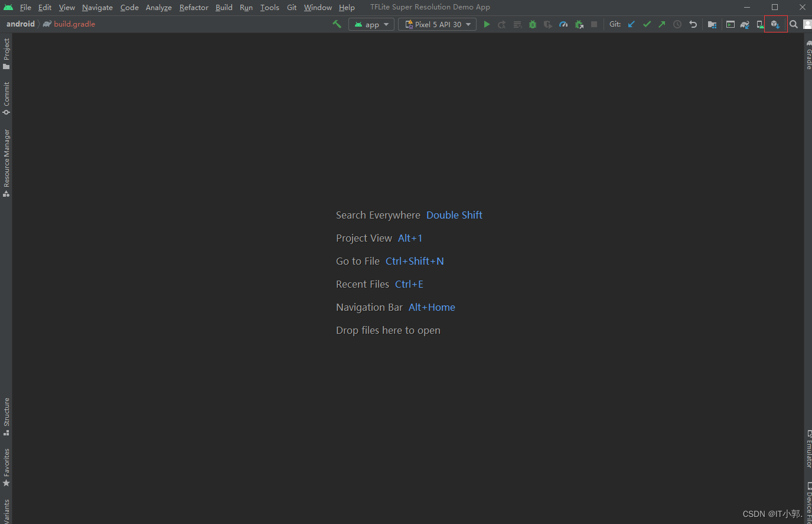Image resolution: width=812 pixels, height=524 pixels.
Task: Open the Edit menu
Action: [x=45, y=8]
